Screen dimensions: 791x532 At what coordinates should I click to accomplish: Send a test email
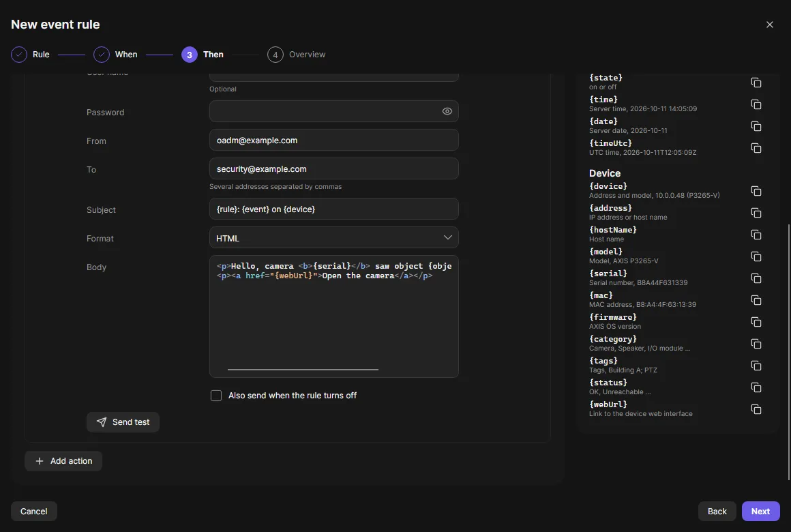123,422
